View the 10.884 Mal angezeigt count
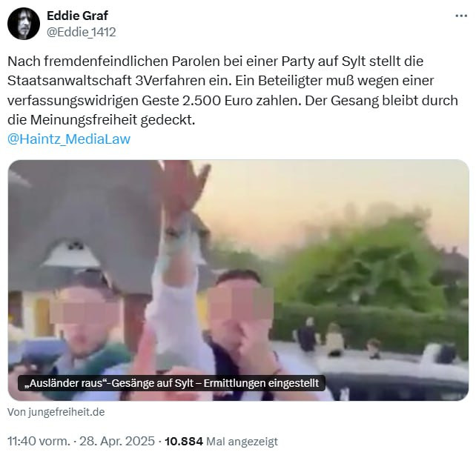The height and width of the screenshot is (452, 476). 221,441
